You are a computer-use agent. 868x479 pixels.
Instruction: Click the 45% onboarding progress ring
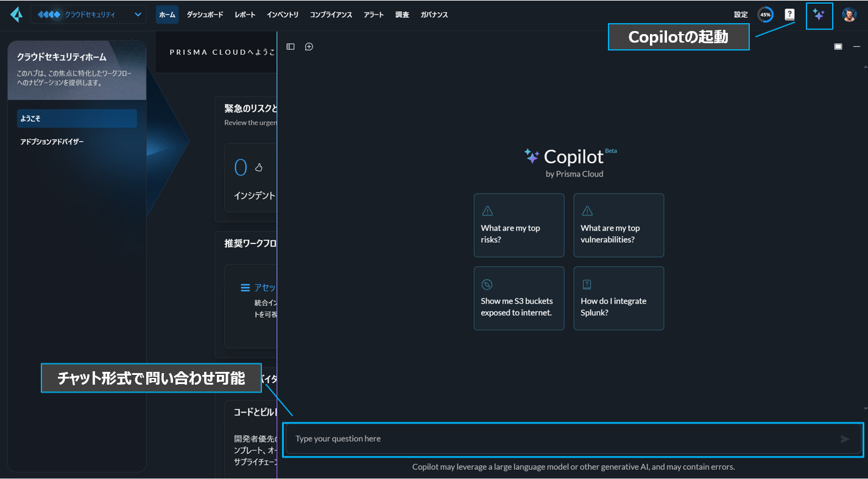click(x=765, y=15)
